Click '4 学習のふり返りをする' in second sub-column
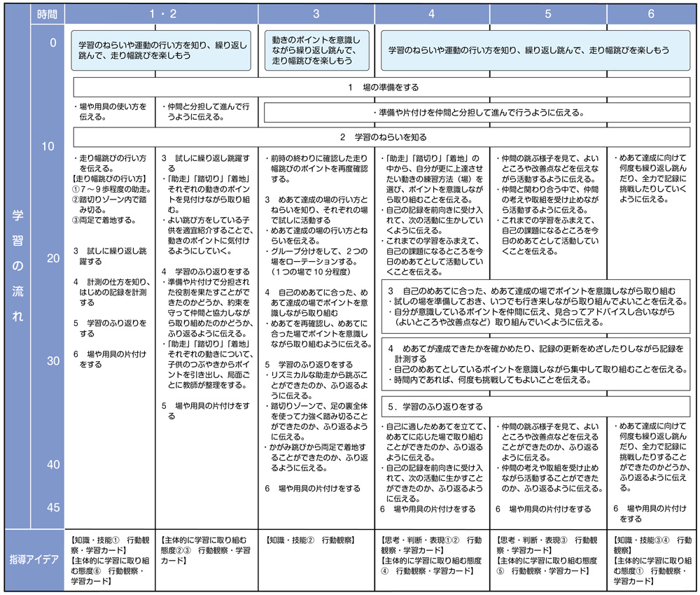 click(x=206, y=272)
